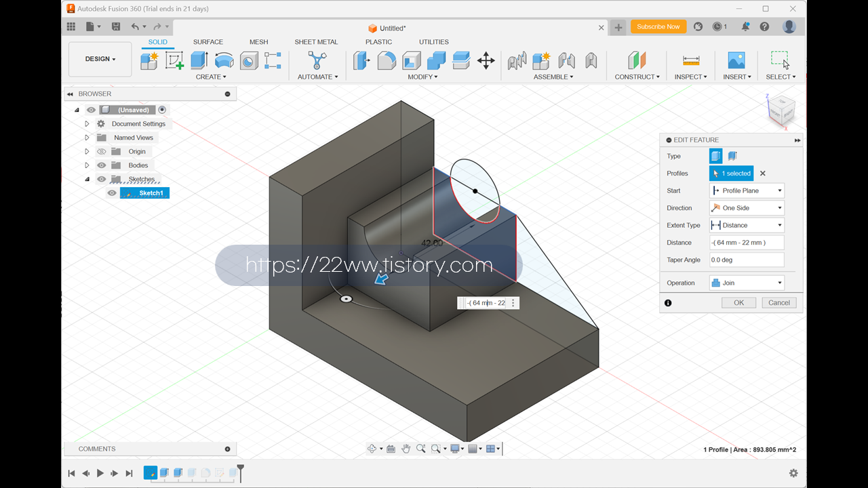The image size is (868, 488).
Task: Expand the Named Views node
Action: (x=87, y=138)
